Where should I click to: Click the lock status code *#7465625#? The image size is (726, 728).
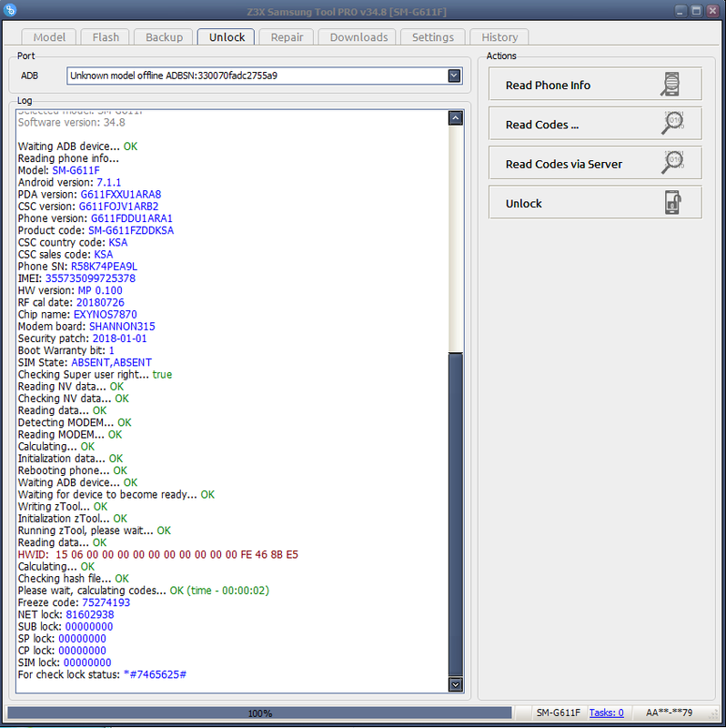pos(155,674)
